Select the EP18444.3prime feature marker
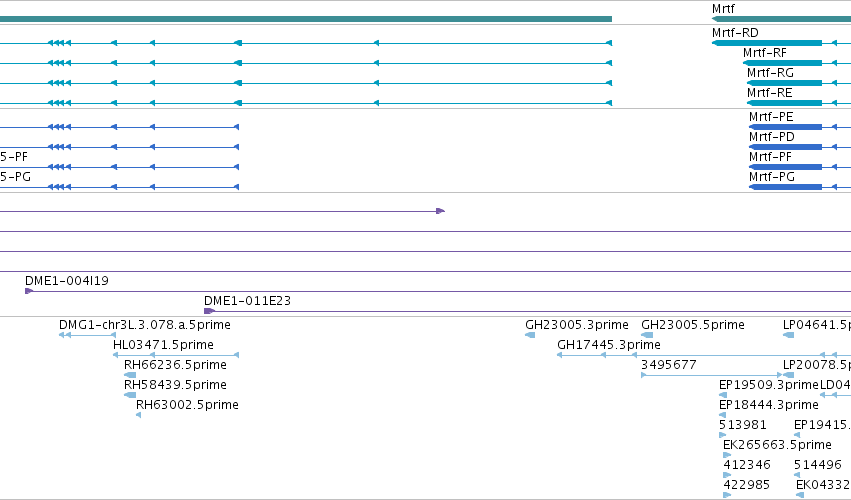This screenshot has height=500, width=851. click(x=722, y=415)
